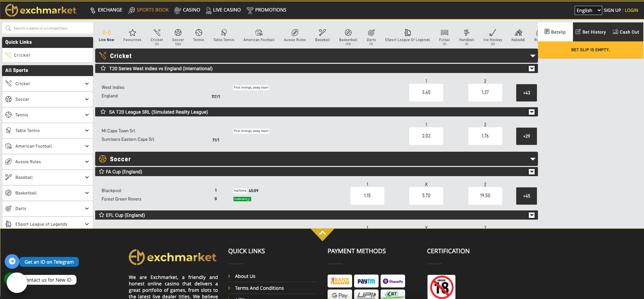644x299 pixels.
Task: Click the under 18 certification badge
Action: point(441,287)
